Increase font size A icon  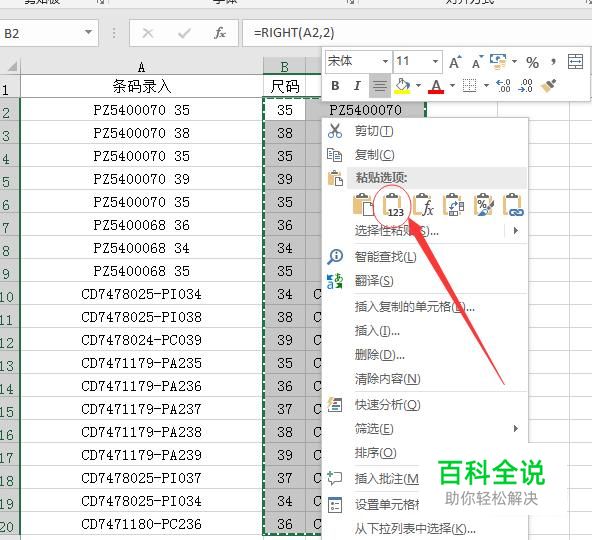(455, 62)
